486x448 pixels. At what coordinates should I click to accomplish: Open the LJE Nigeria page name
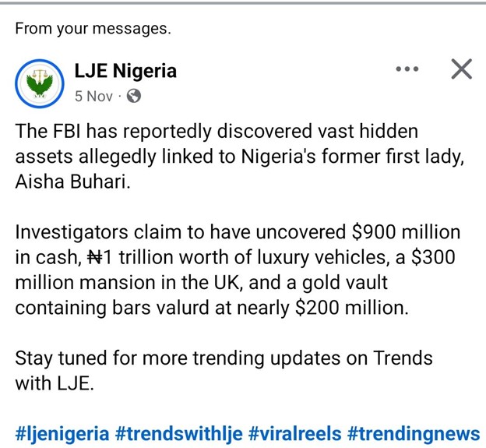[x=125, y=72]
